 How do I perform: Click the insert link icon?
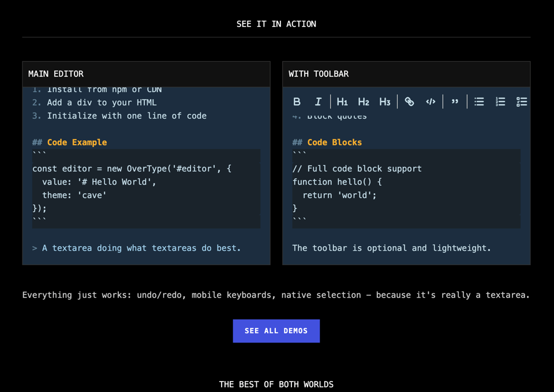pyautogui.click(x=409, y=102)
